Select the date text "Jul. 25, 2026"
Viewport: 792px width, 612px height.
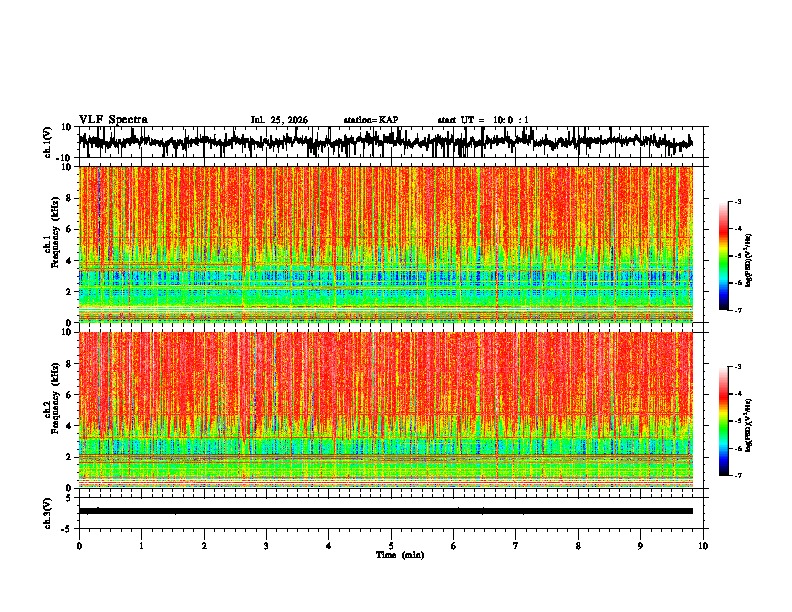279,120
